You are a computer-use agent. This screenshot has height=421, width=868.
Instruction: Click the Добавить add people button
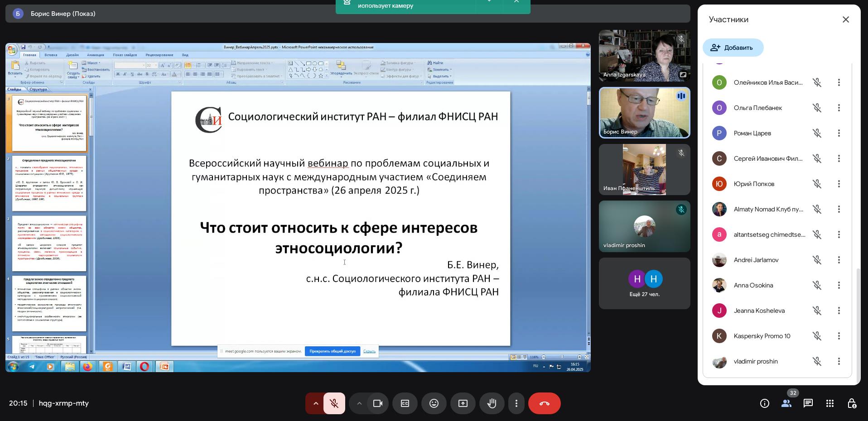pos(733,48)
